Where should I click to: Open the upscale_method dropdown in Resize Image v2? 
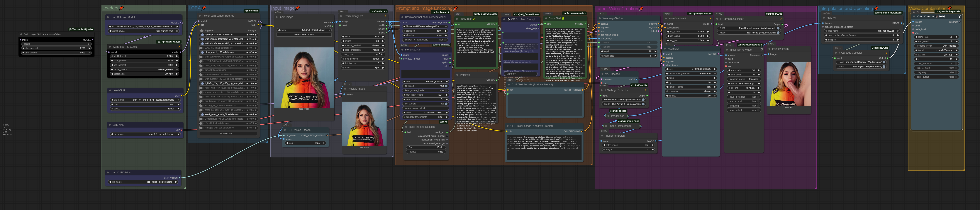pyautogui.click(x=363, y=45)
